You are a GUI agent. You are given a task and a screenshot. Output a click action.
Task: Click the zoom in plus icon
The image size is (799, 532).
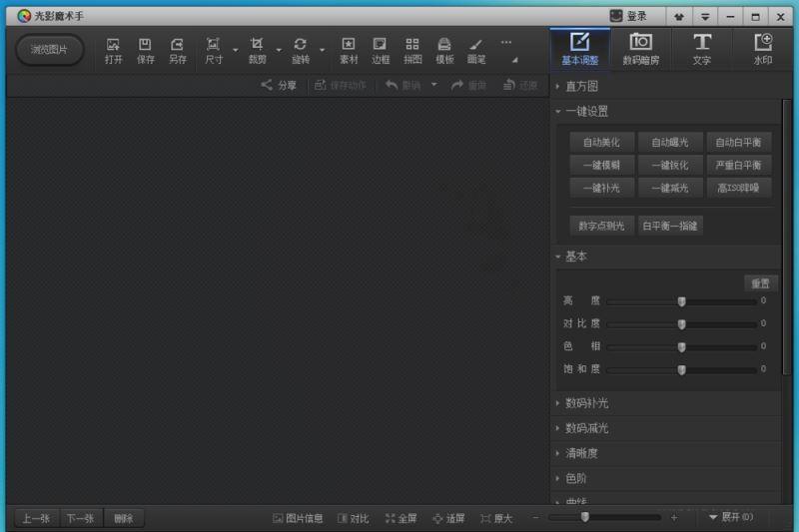(673, 518)
